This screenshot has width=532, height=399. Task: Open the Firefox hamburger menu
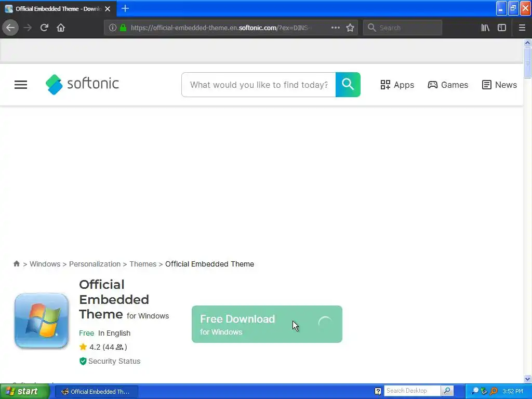(522, 28)
